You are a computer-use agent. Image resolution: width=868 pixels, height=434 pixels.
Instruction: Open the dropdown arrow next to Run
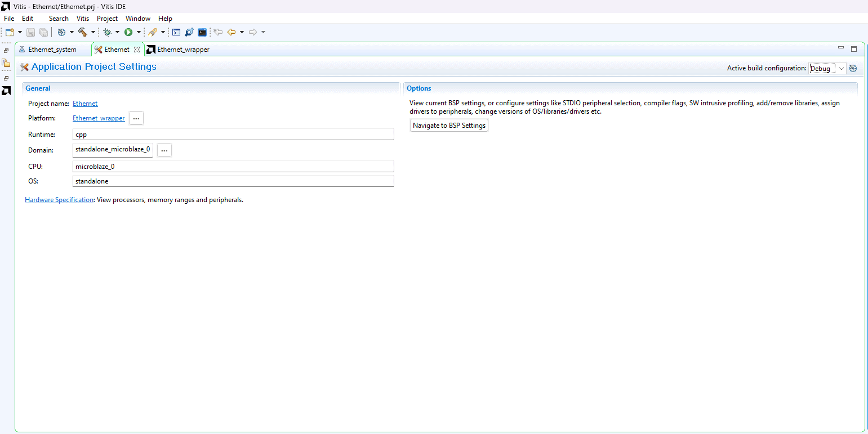(x=139, y=32)
